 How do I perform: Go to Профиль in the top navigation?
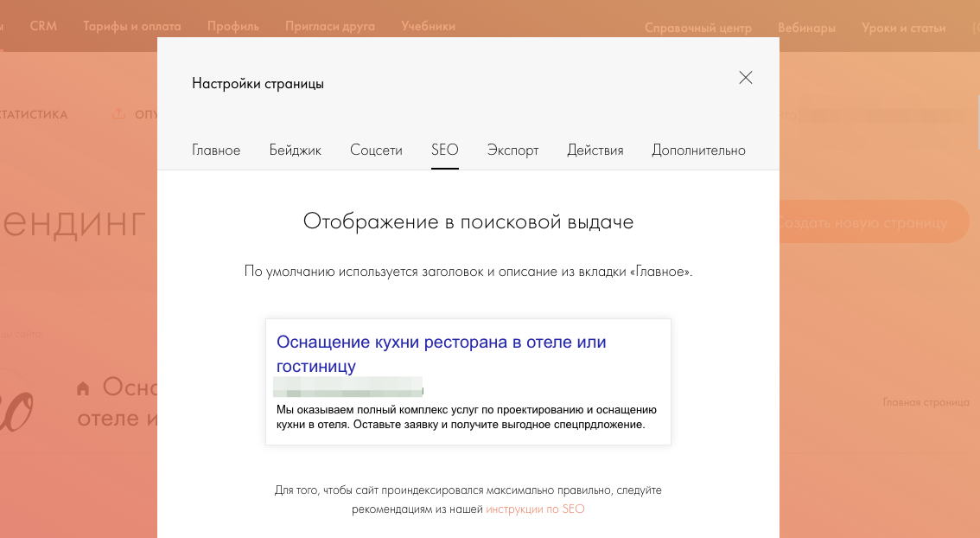coord(232,26)
